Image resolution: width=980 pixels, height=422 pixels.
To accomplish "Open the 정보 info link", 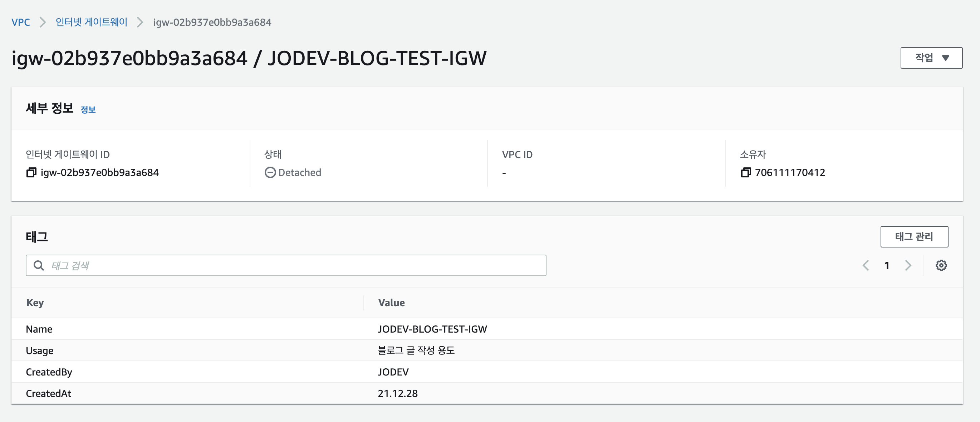I will coord(88,109).
